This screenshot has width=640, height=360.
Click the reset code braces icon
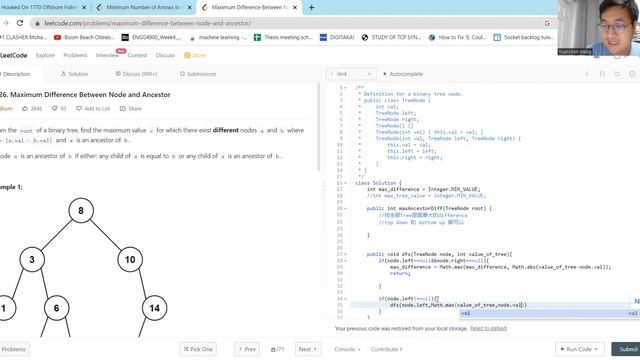(x=602, y=74)
